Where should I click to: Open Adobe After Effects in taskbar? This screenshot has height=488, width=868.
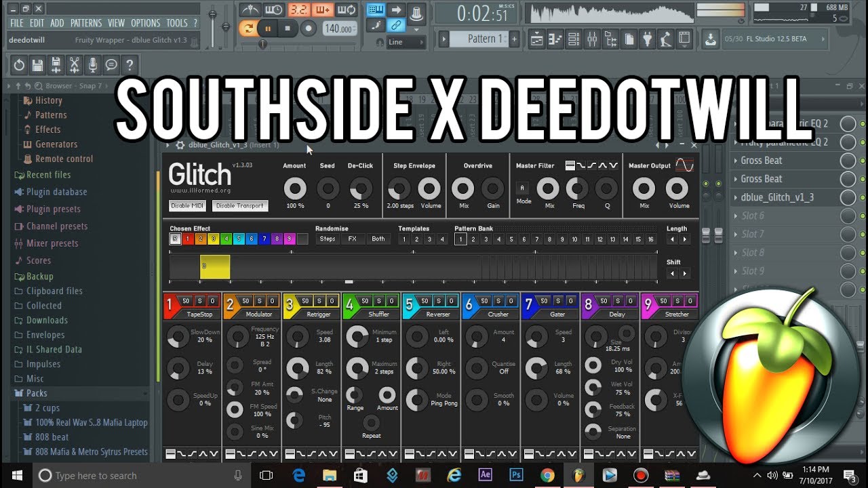485,475
